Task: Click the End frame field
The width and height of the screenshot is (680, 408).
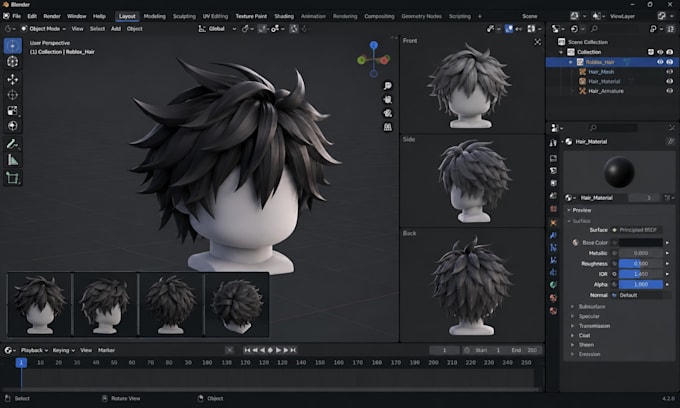Action: click(524, 350)
